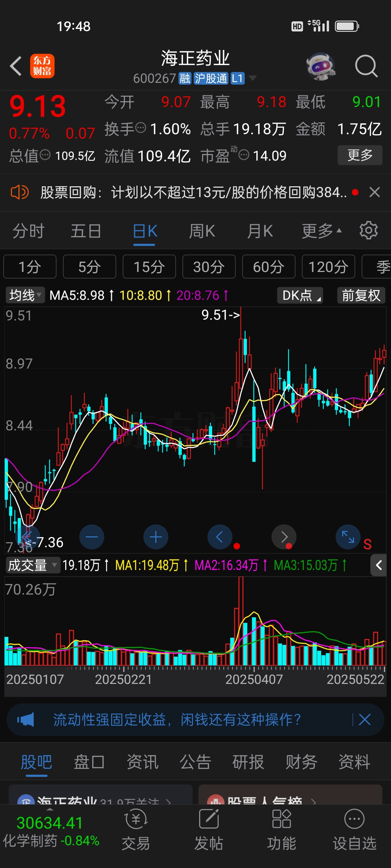
Task: Select the 120分 period
Action: tap(328, 267)
